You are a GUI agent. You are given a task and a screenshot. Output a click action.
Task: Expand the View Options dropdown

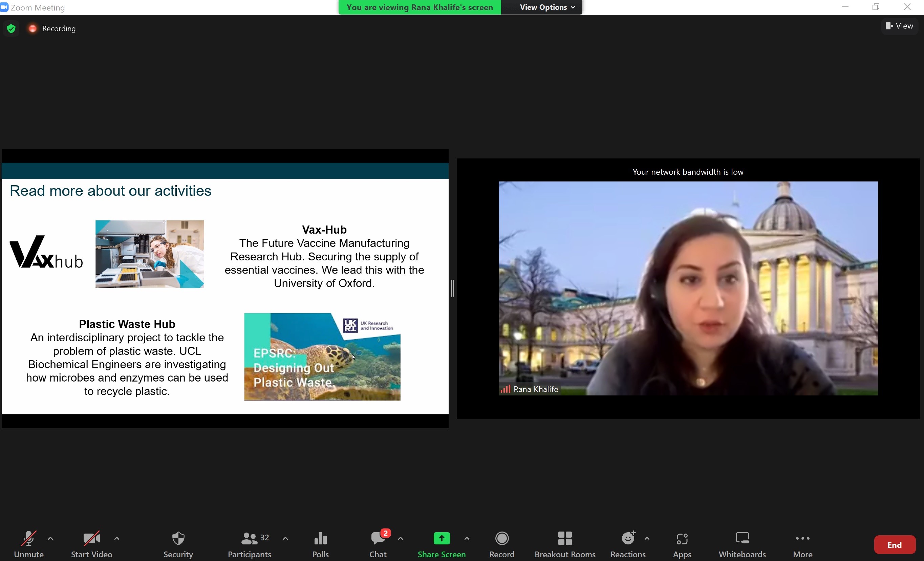tap(547, 7)
